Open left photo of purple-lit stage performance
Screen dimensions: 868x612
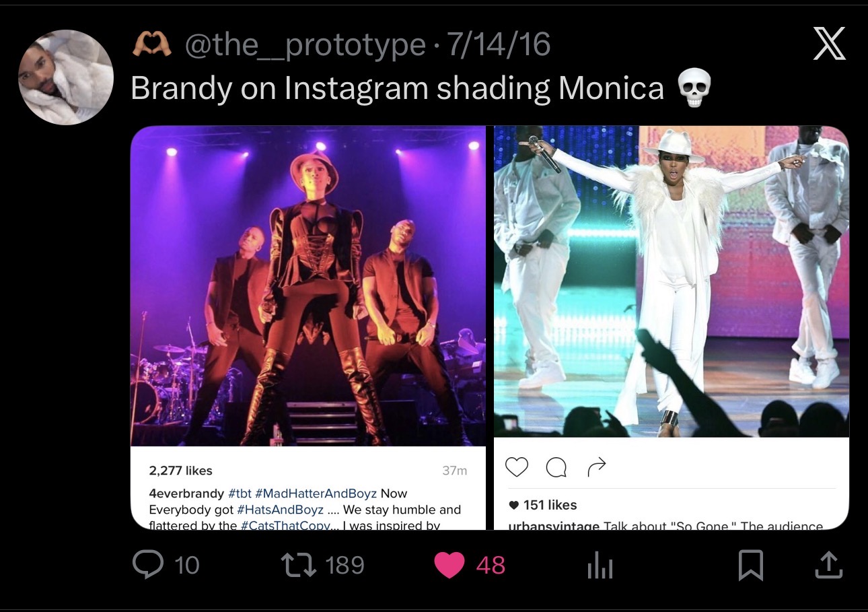tap(308, 285)
